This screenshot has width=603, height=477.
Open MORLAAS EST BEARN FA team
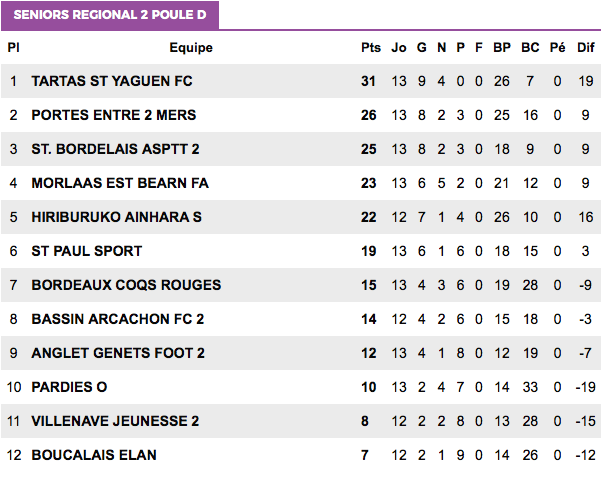[120, 183]
